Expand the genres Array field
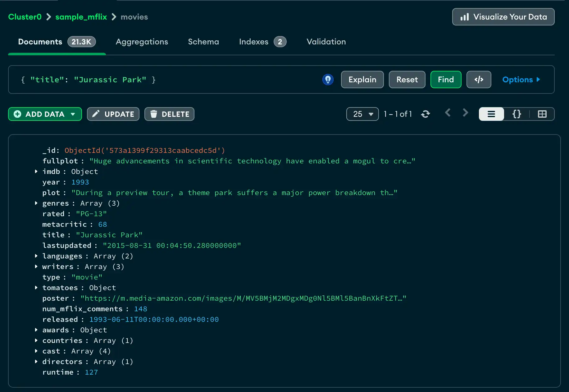 (36, 203)
